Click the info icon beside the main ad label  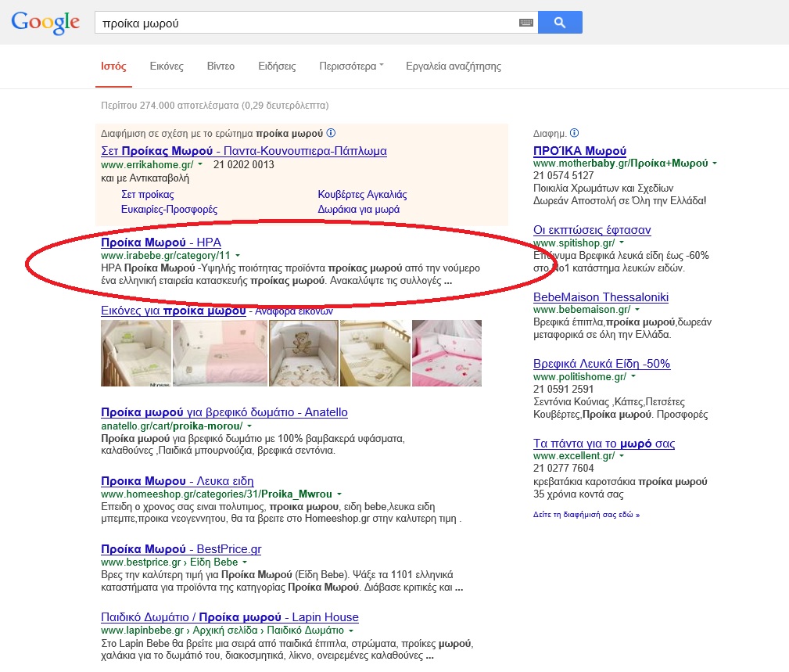coord(331,133)
